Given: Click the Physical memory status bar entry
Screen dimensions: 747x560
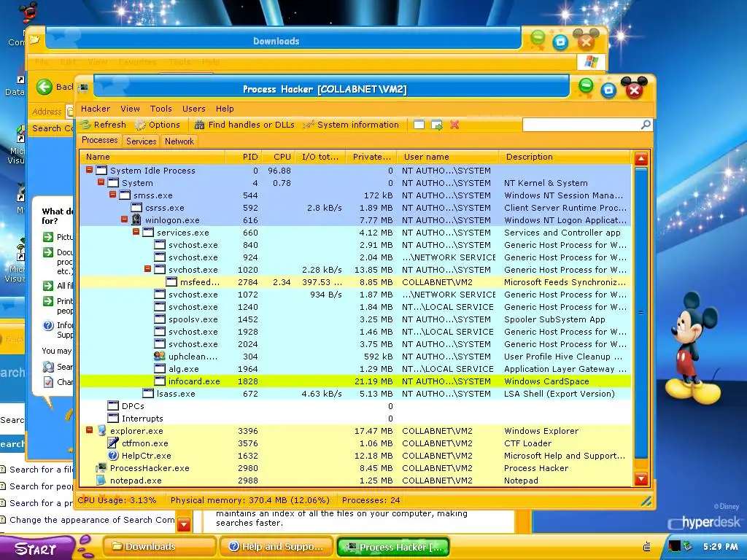Looking at the screenshot, I should tap(249, 500).
